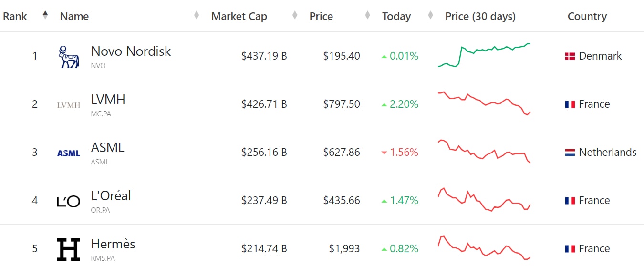Click the L'Oréal company logo
Viewport: 644px width, 266px height.
click(69, 202)
